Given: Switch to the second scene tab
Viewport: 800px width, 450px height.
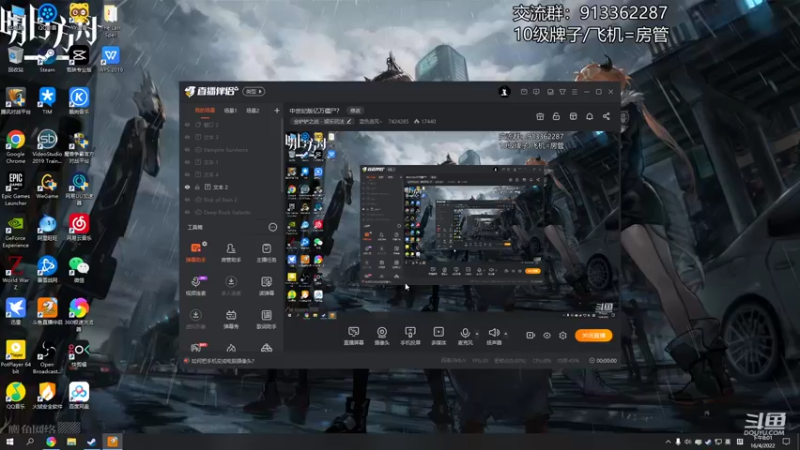Looking at the screenshot, I should (231, 111).
